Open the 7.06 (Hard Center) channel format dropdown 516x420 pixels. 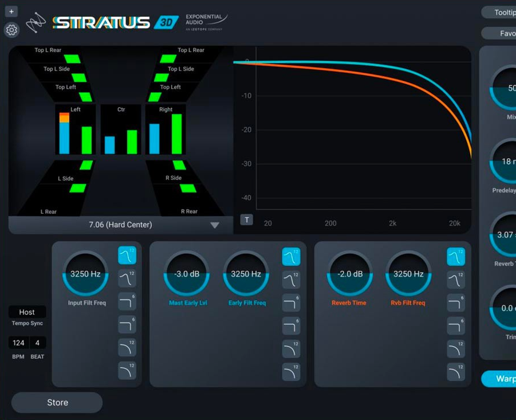click(x=121, y=225)
